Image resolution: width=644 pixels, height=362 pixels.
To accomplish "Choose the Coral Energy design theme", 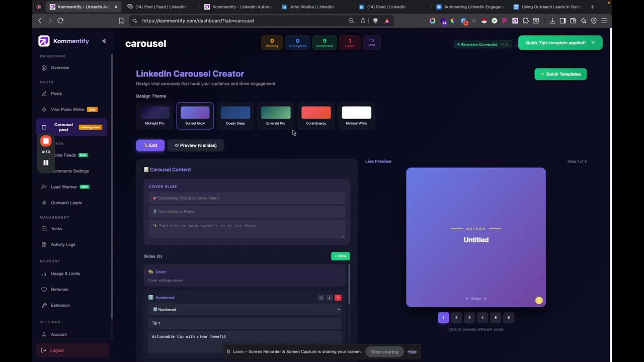I will pyautogui.click(x=316, y=116).
